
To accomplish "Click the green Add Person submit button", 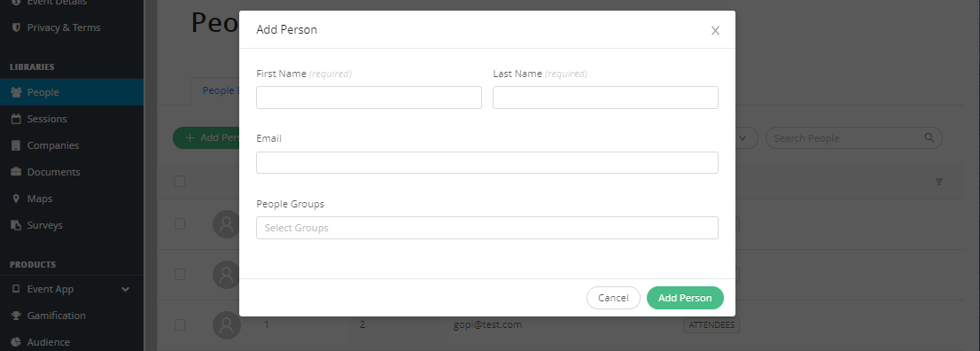I will (x=685, y=298).
